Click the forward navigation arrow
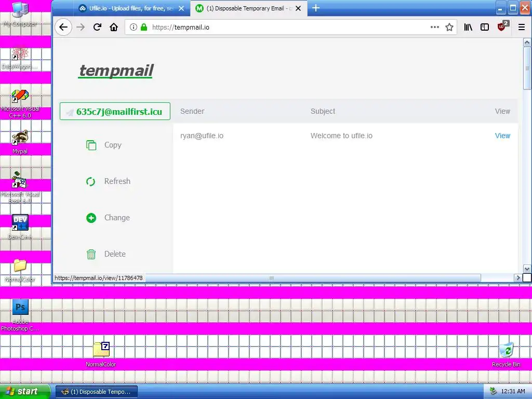Image resolution: width=532 pixels, height=399 pixels. 81,27
